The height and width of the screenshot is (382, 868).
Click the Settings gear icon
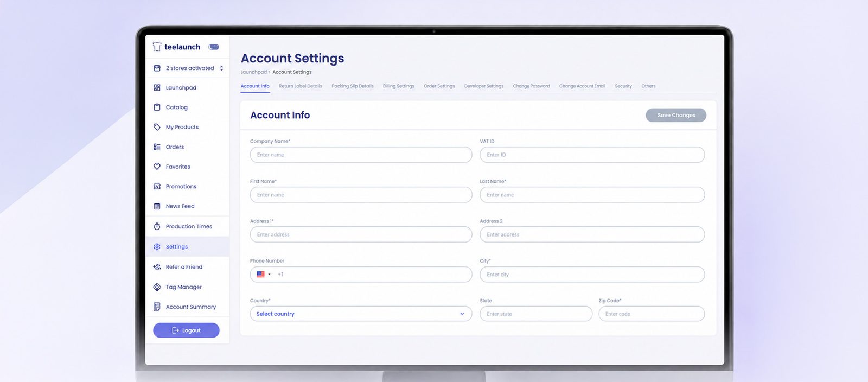click(157, 247)
